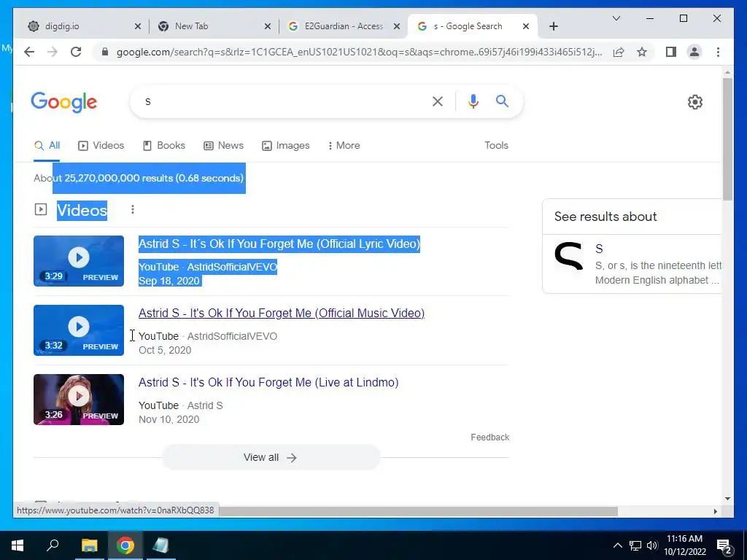Select the All search filter
The width and height of the screenshot is (747, 560).
pyautogui.click(x=47, y=146)
